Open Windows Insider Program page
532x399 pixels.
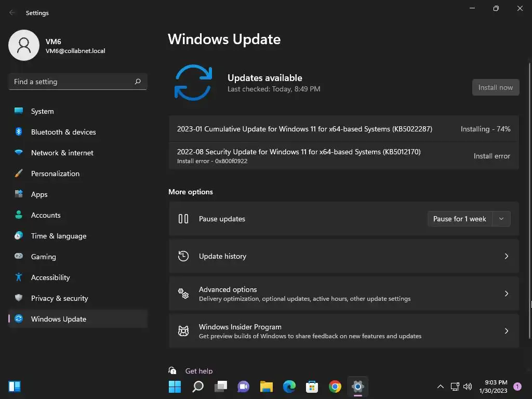(x=344, y=331)
